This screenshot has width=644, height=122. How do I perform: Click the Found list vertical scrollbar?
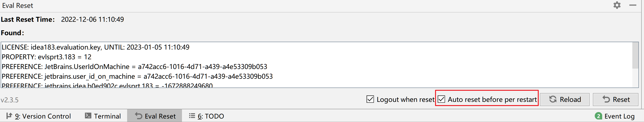pyautogui.click(x=635, y=56)
